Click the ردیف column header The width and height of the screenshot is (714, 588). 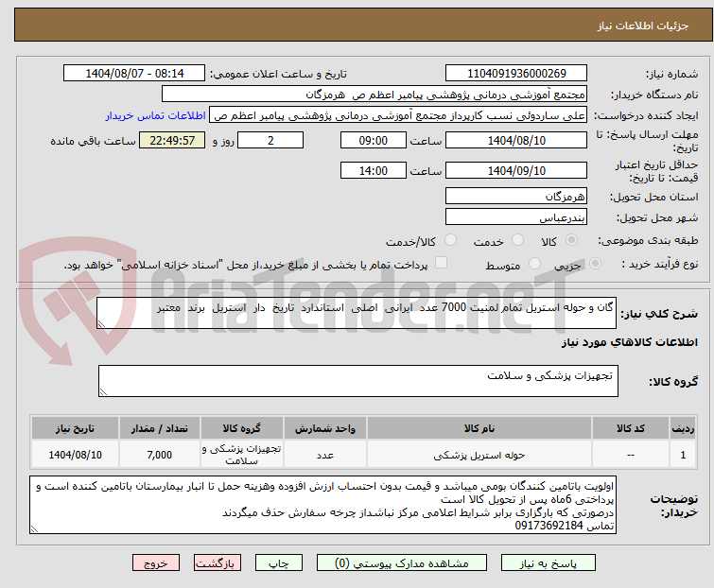tap(683, 428)
